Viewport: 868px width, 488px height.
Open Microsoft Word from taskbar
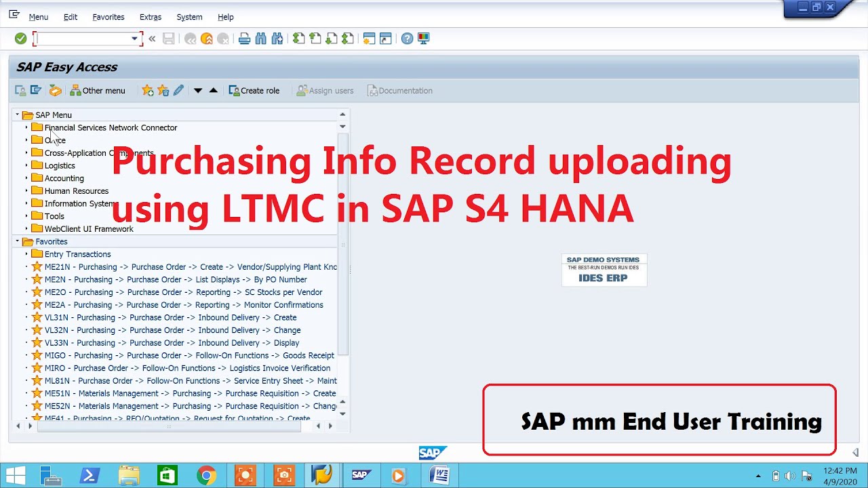(x=439, y=476)
